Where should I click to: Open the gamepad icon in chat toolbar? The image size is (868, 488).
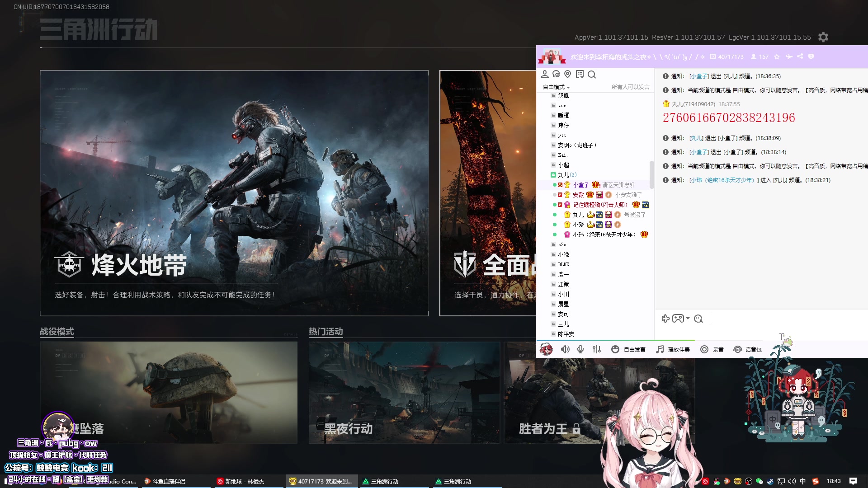tap(678, 319)
